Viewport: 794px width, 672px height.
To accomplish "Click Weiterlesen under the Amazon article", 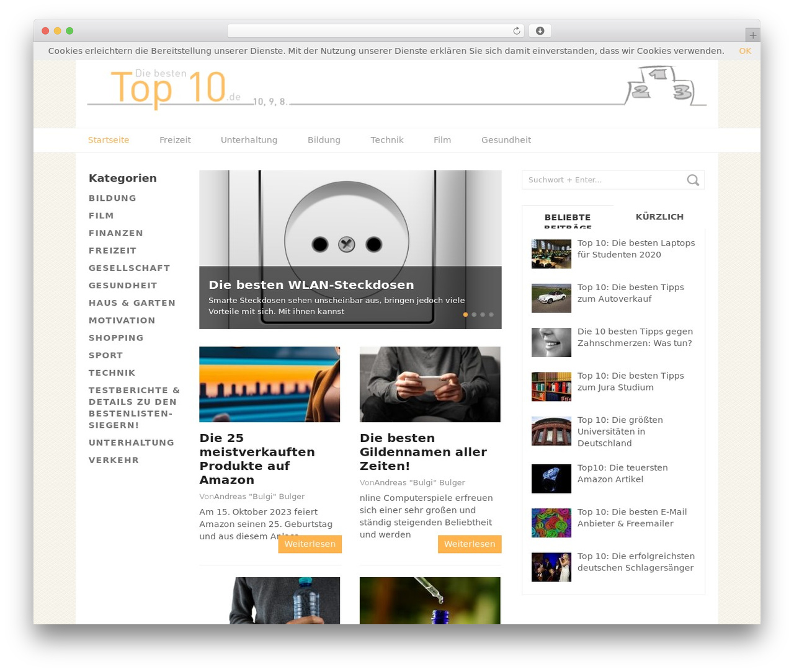I will click(310, 544).
